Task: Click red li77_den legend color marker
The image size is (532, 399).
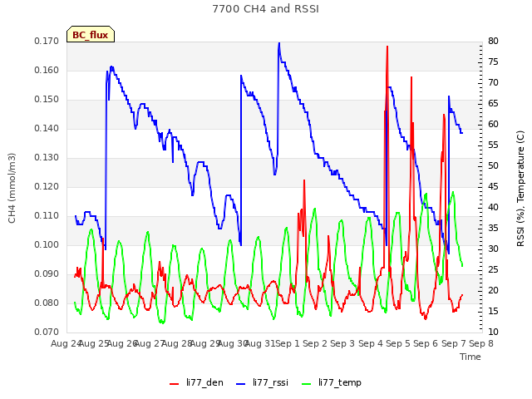Action: pos(174,384)
